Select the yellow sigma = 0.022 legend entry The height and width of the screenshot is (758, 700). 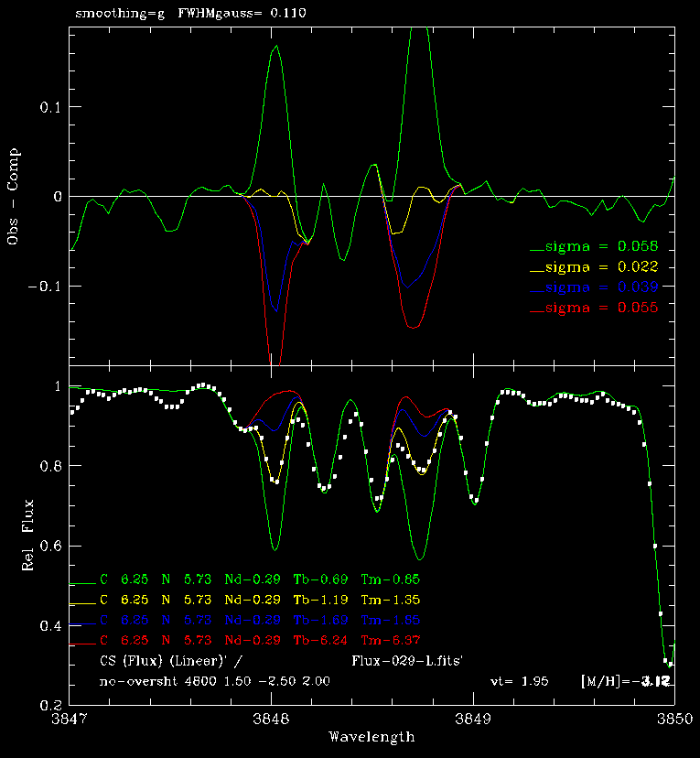[x=601, y=267]
